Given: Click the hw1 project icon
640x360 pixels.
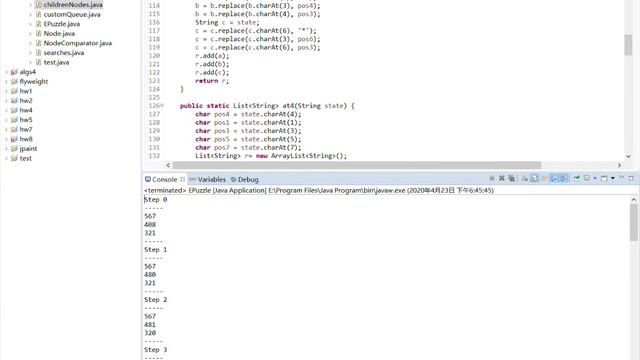Looking at the screenshot, I should click(x=14, y=91).
